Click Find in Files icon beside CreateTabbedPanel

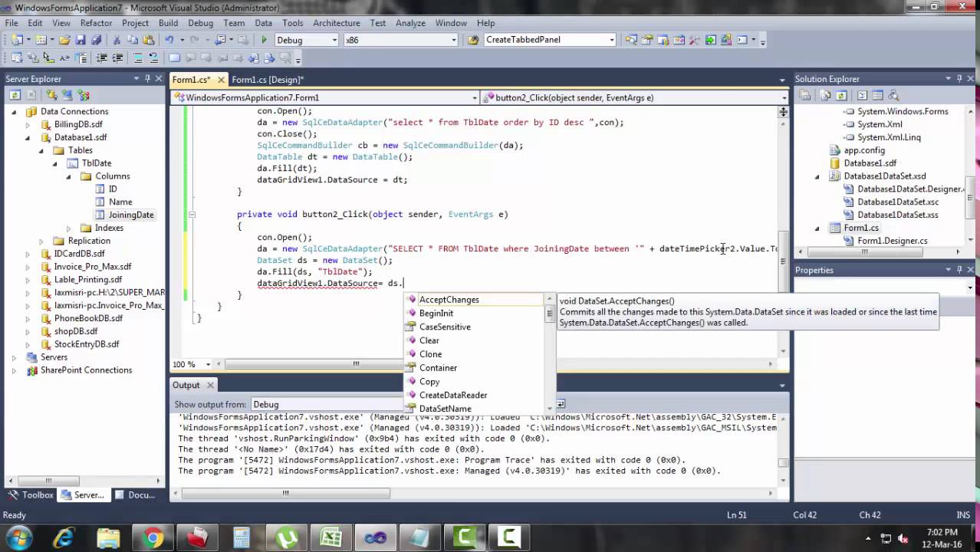(473, 40)
